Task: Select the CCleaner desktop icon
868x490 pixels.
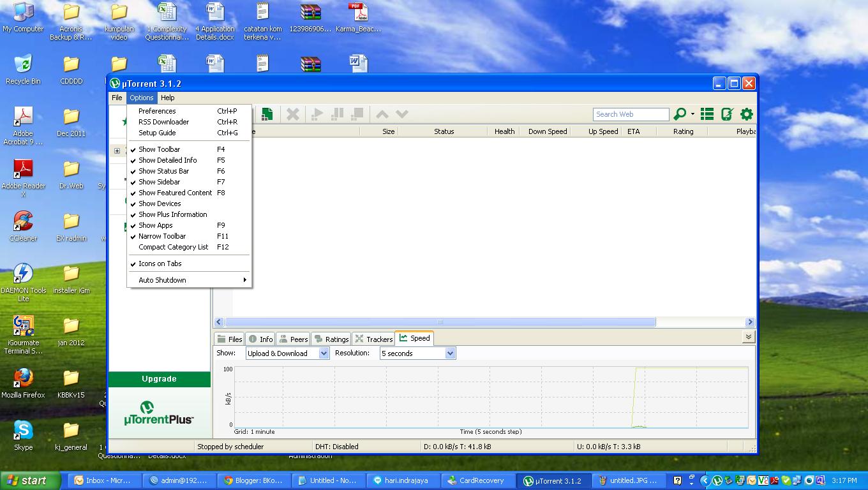Action: (23, 226)
